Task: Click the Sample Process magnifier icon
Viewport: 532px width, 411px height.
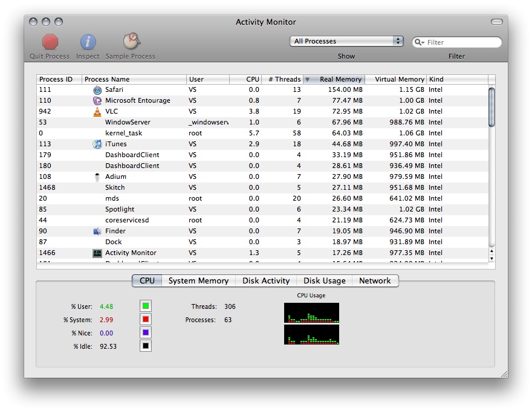Action: (131, 41)
